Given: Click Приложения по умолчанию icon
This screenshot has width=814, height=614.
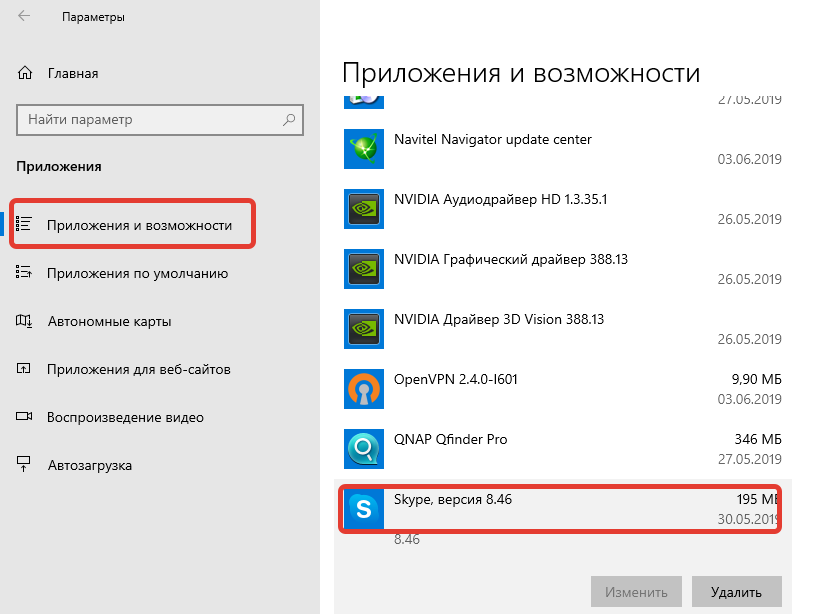Looking at the screenshot, I should tap(23, 272).
